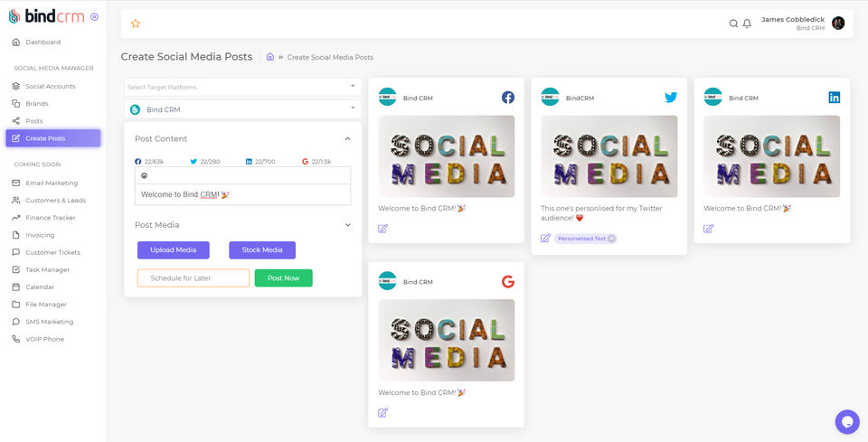Viewport: 868px width, 442px height.
Task: Click the Upload Media button
Action: [174, 250]
